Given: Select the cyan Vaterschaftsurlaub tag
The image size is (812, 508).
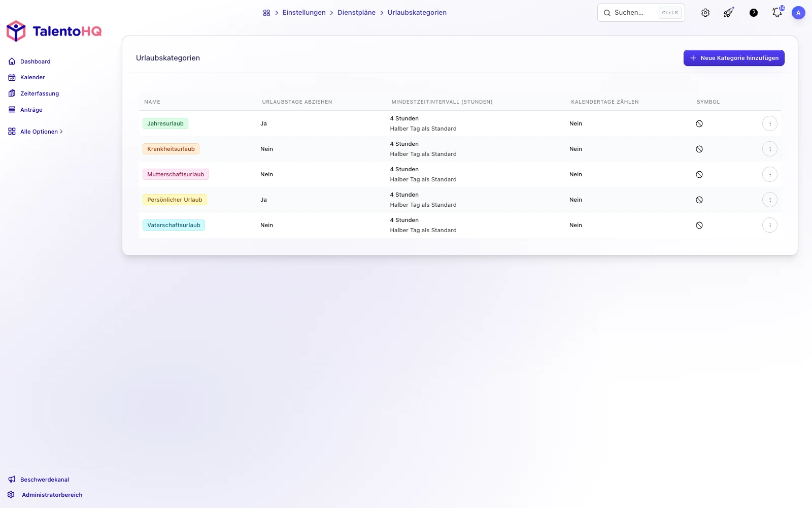Looking at the screenshot, I should pyautogui.click(x=174, y=225).
